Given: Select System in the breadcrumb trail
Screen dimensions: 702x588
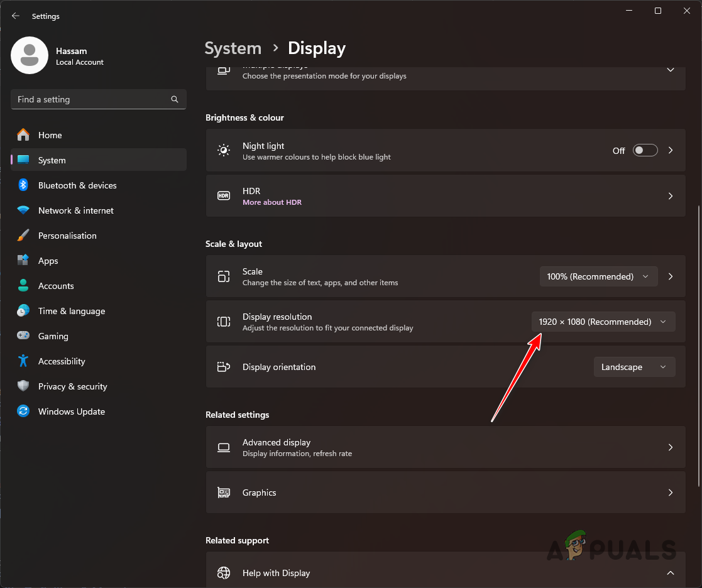Looking at the screenshot, I should point(233,48).
